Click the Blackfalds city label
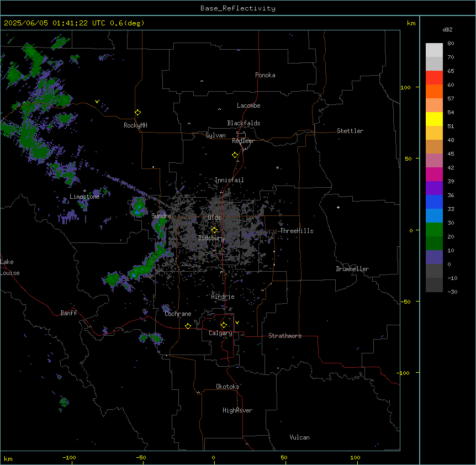The image size is (476, 465). click(x=244, y=123)
